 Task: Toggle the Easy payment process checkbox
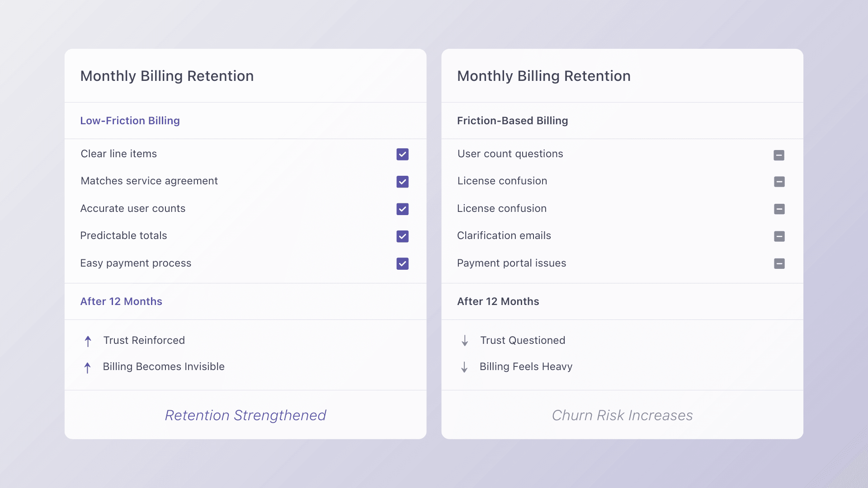pos(402,263)
